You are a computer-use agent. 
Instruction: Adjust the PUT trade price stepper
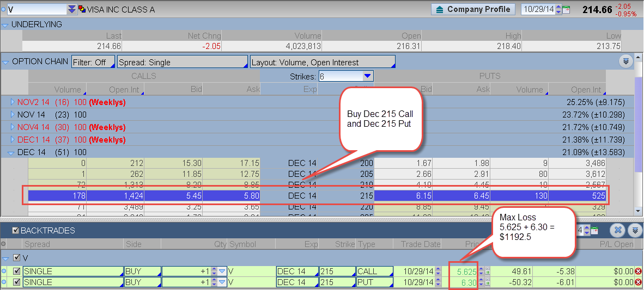pyautogui.click(x=481, y=282)
